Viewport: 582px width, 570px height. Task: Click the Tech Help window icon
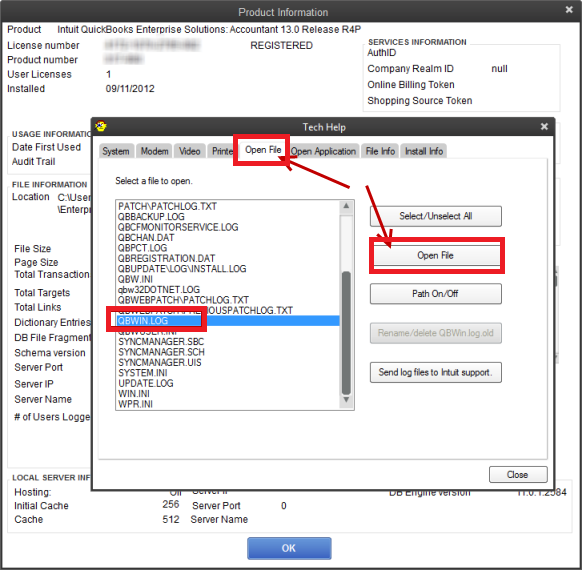[x=101, y=126]
